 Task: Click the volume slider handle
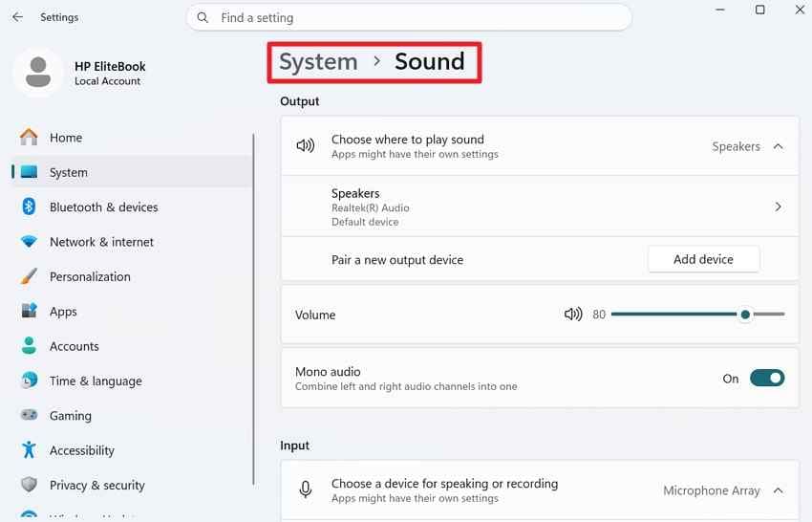745,315
